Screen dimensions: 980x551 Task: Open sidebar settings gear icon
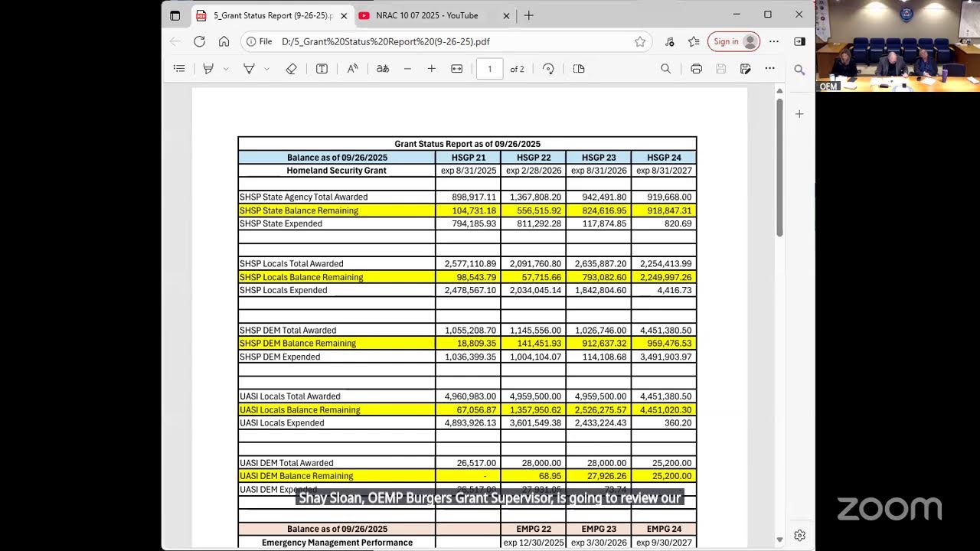(799, 535)
